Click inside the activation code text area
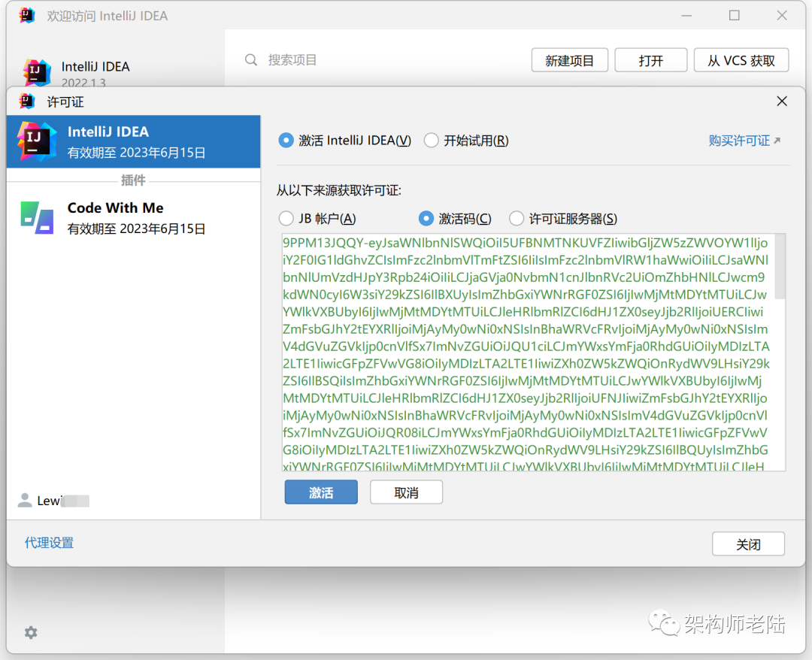This screenshot has height=660, width=812. (529, 352)
